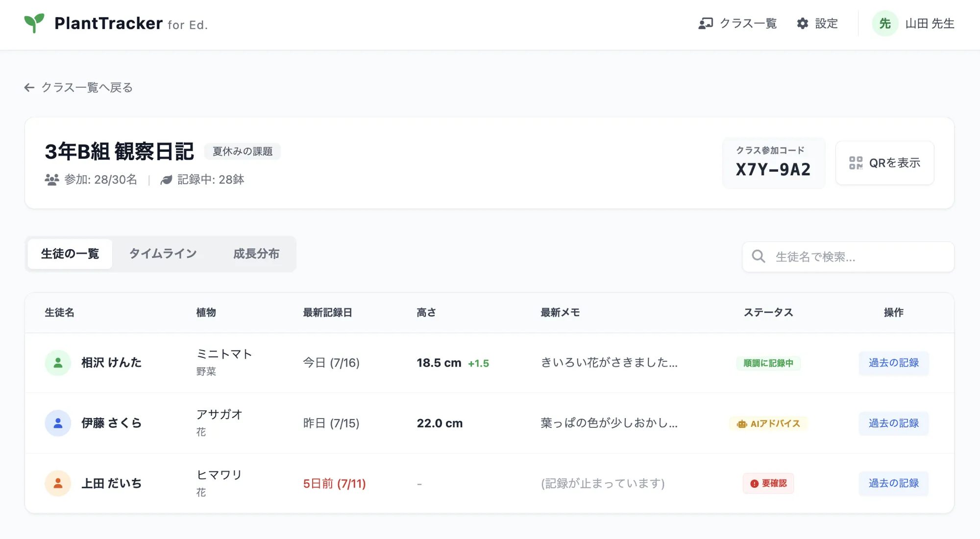Click the クラス参加コード label
Image resolution: width=980 pixels, height=539 pixels.
[x=770, y=150]
